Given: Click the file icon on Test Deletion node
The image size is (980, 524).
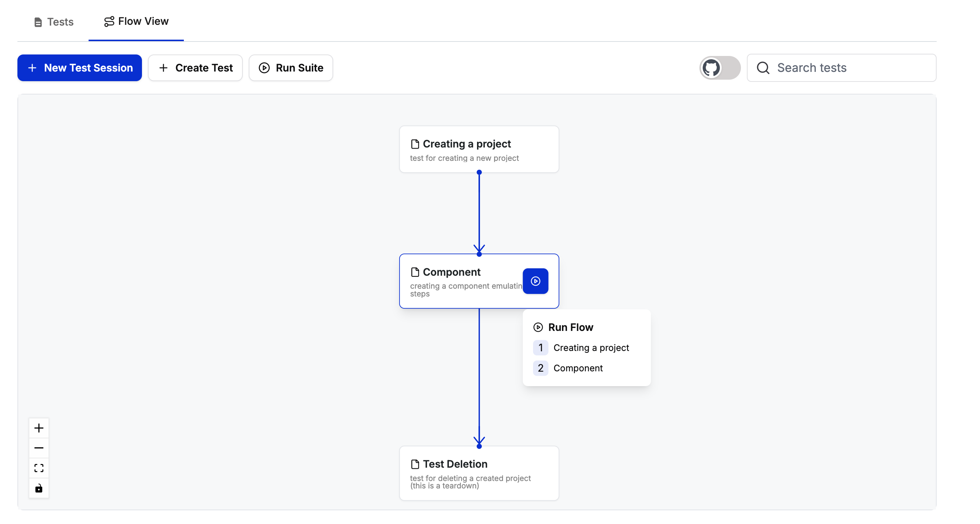Looking at the screenshot, I should pos(415,464).
